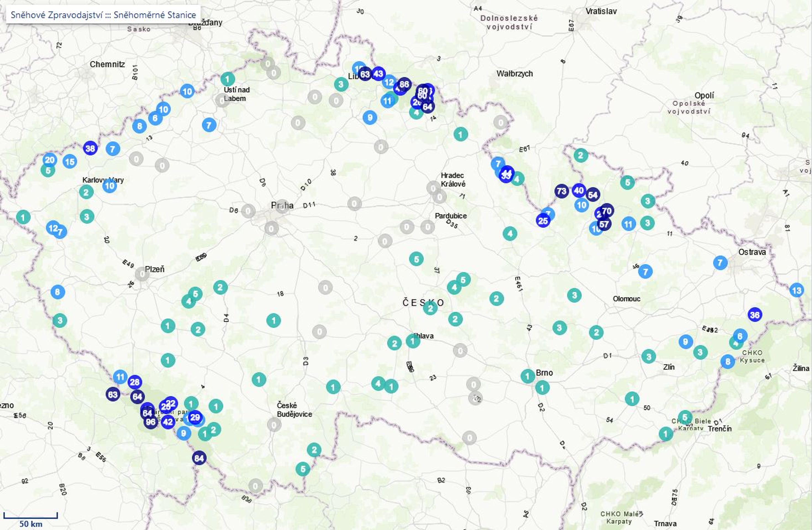Open the marker 10 under Karlovy Vary label
This screenshot has height=530, width=812.
coord(109,186)
